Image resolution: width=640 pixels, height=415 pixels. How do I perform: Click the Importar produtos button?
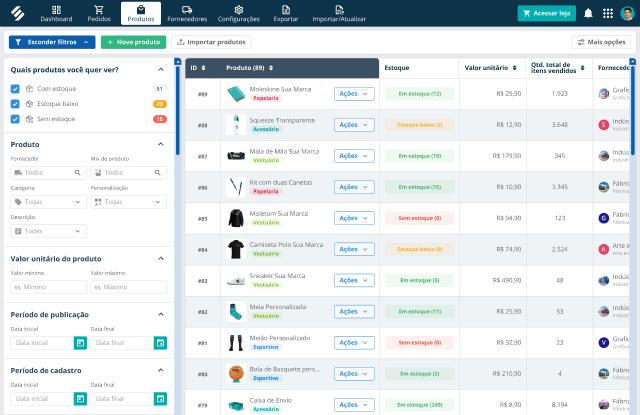[x=211, y=42]
